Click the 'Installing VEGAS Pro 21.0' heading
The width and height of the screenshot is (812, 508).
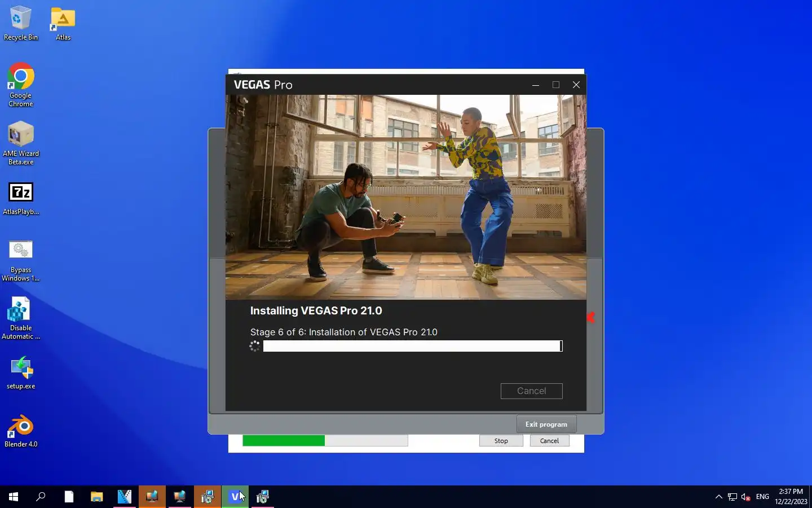[316, 310]
